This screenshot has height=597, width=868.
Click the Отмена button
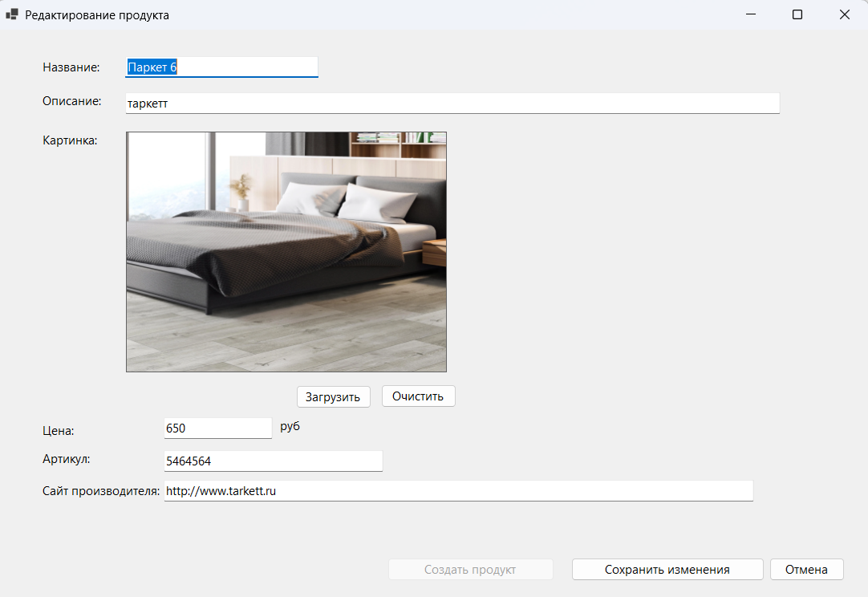click(806, 569)
